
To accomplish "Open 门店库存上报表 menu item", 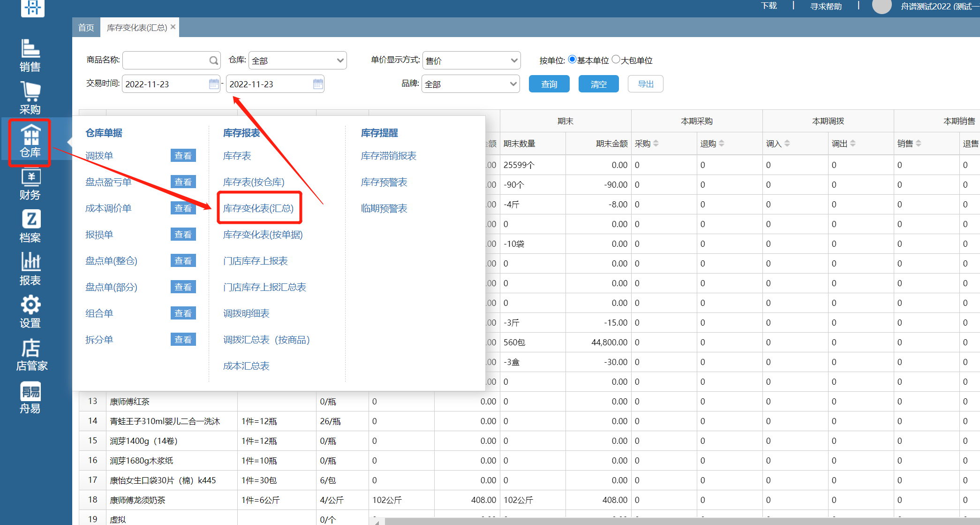I will click(256, 261).
